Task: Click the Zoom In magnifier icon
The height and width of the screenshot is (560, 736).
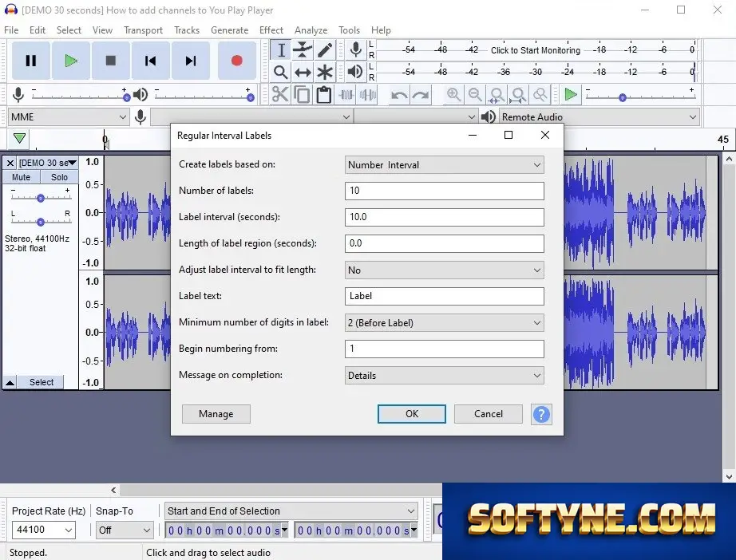Action: tap(453, 95)
